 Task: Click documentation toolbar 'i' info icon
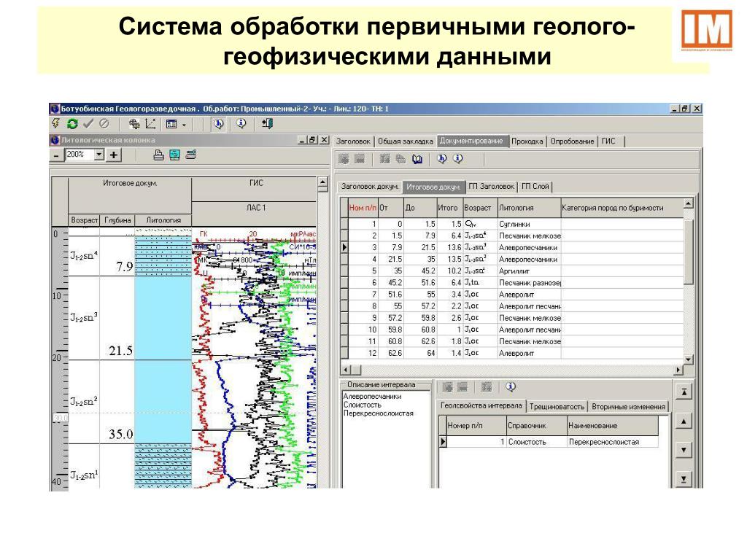point(458,158)
